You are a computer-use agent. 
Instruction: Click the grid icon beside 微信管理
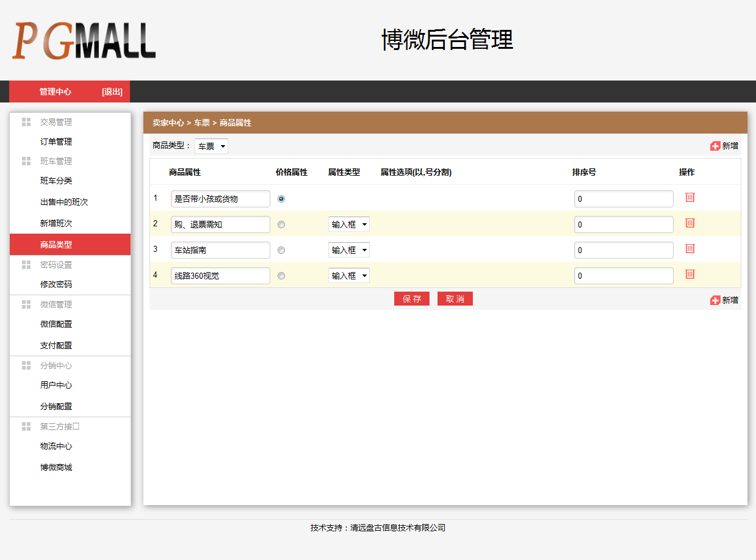(x=26, y=304)
